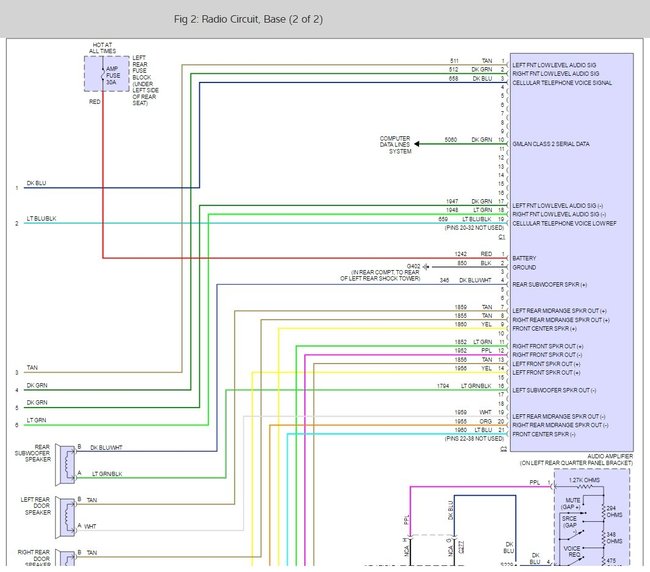This screenshot has height=572, width=650.
Task: Click the 1.27K ohms resistor symbol
Action: (584, 487)
